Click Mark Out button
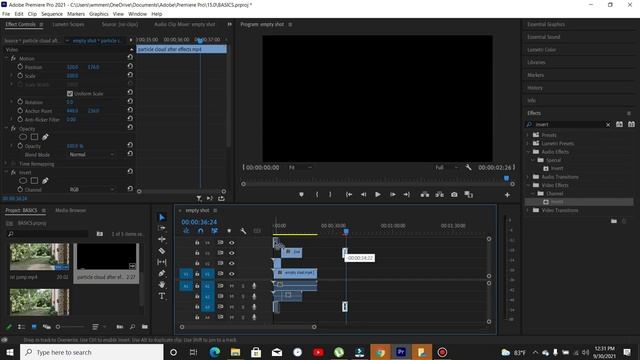640x360 pixels. [330, 195]
